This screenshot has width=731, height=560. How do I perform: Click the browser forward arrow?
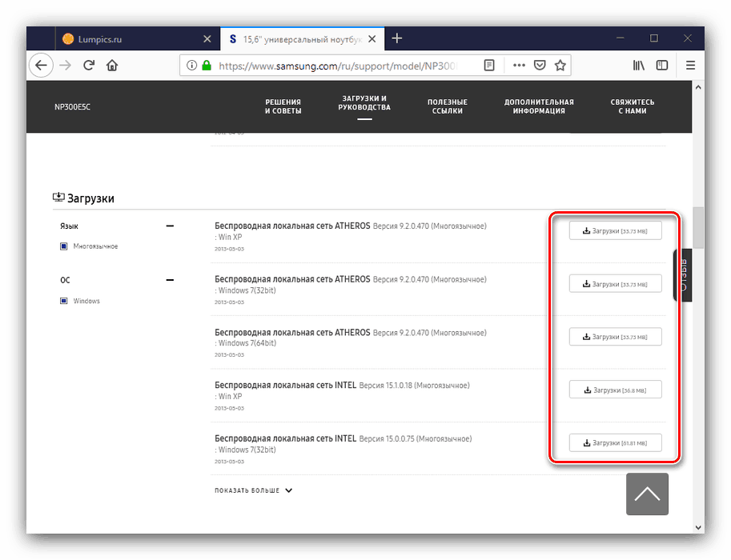[x=66, y=66]
